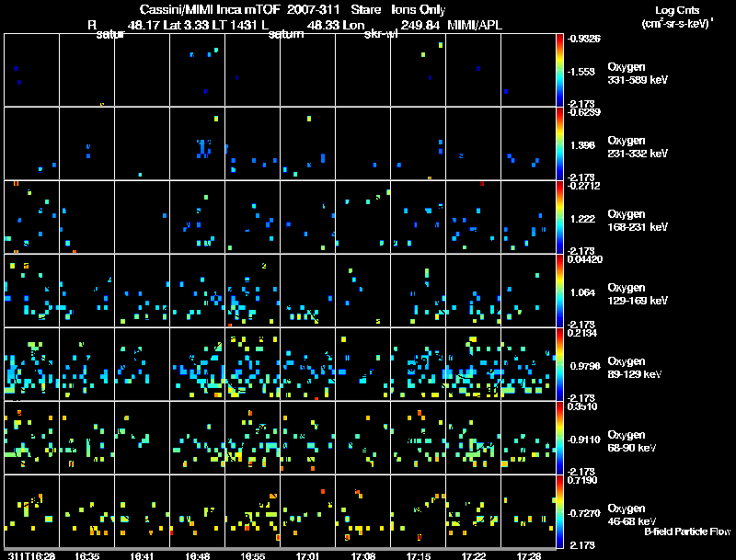Click the '-0.2712' color scale value
736x560 pixels.
pyautogui.click(x=583, y=186)
